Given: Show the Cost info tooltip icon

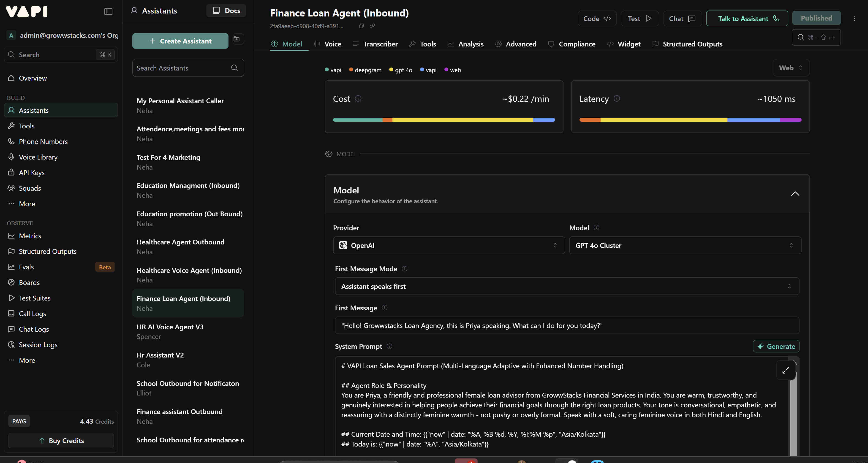Looking at the screenshot, I should pyautogui.click(x=358, y=99).
